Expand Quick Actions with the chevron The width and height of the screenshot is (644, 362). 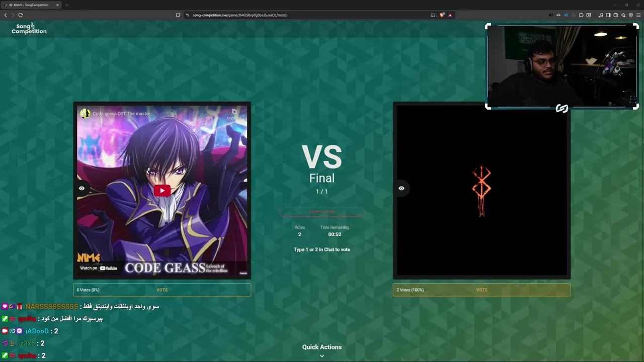[x=322, y=356]
